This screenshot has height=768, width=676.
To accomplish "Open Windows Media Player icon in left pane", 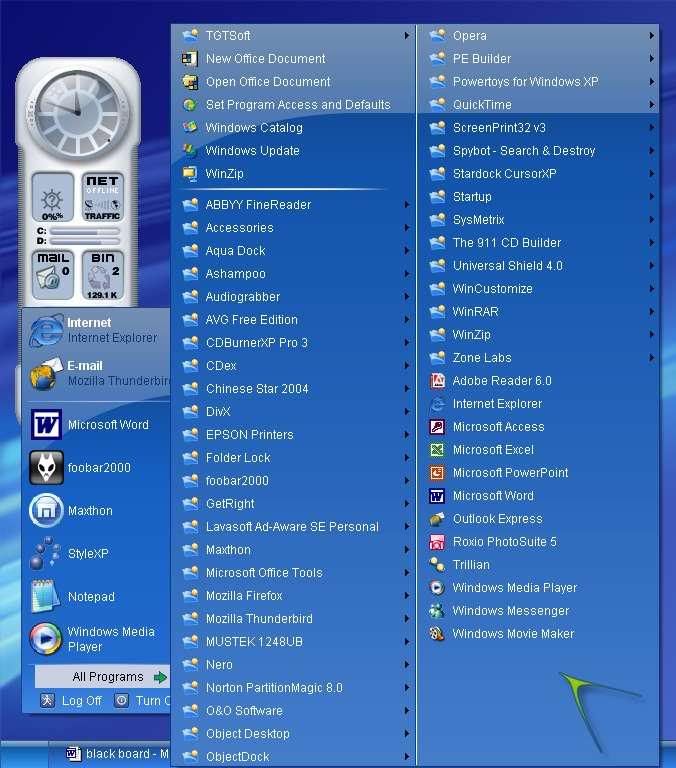I will (x=46, y=639).
